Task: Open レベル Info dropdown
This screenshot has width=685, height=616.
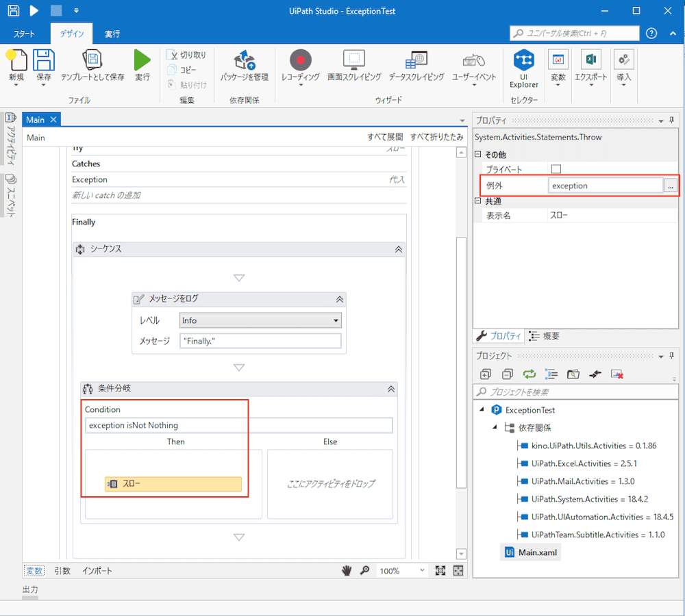Action: coord(260,320)
